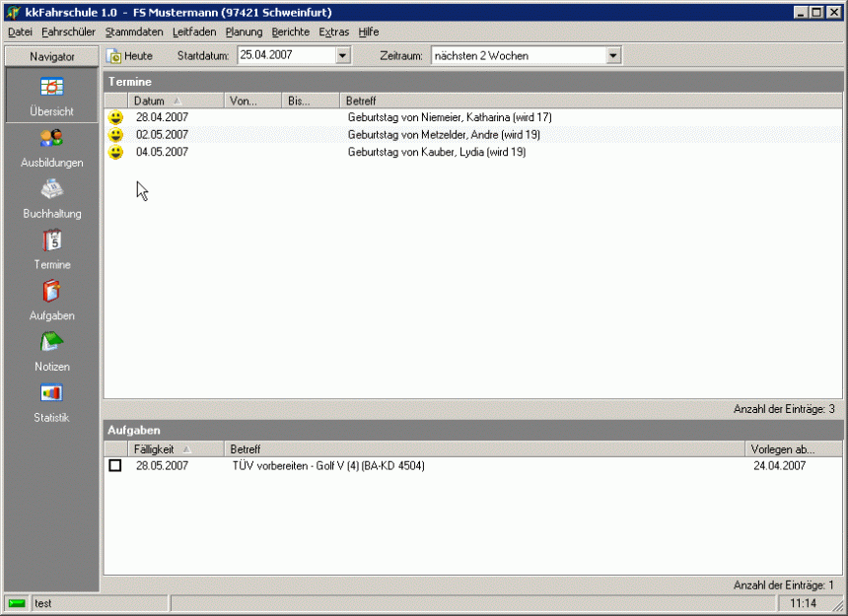Click Betreff column header in Aufgaben
This screenshot has width=848, height=616.
484,449
